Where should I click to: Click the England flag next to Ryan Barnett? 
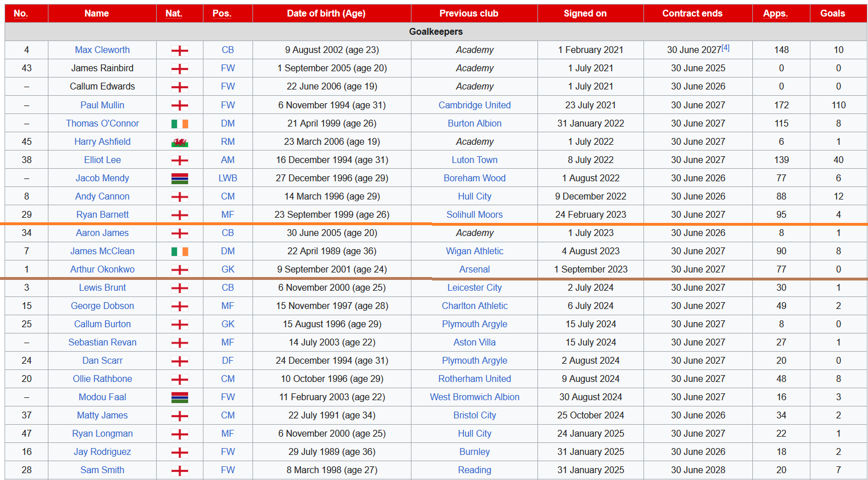pos(180,215)
